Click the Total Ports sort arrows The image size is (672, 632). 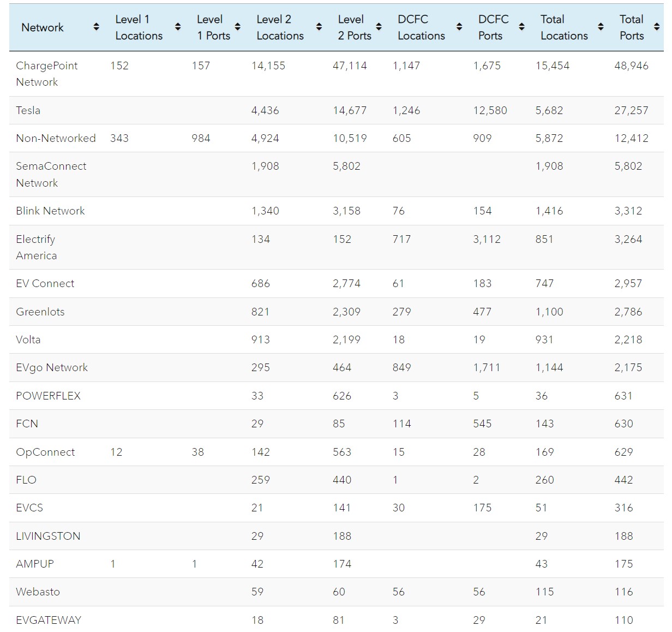[x=657, y=27]
